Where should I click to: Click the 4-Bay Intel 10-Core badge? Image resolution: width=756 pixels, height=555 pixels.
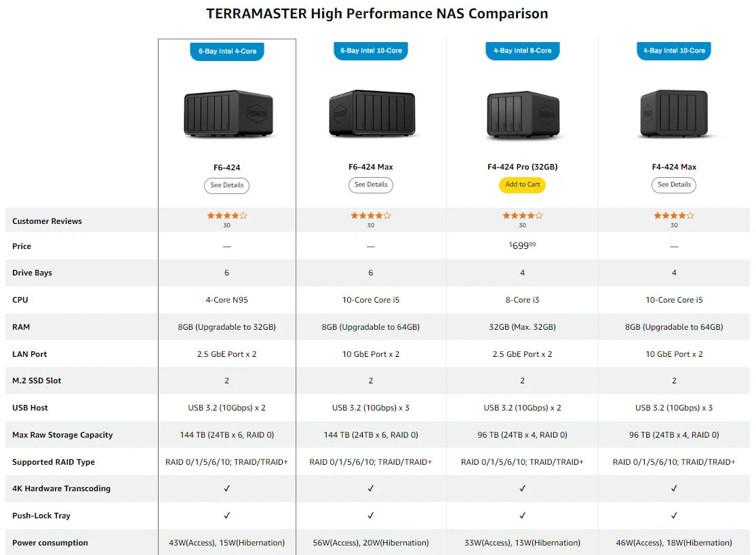pos(673,51)
